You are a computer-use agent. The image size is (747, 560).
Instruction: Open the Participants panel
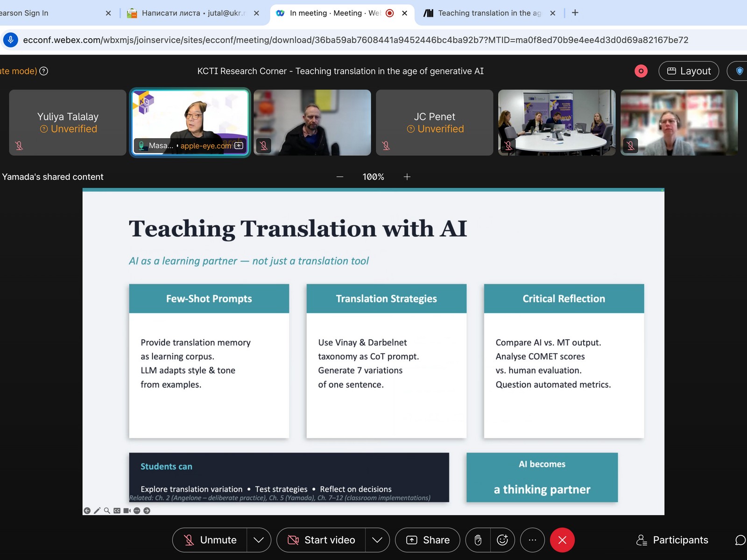tap(672, 540)
